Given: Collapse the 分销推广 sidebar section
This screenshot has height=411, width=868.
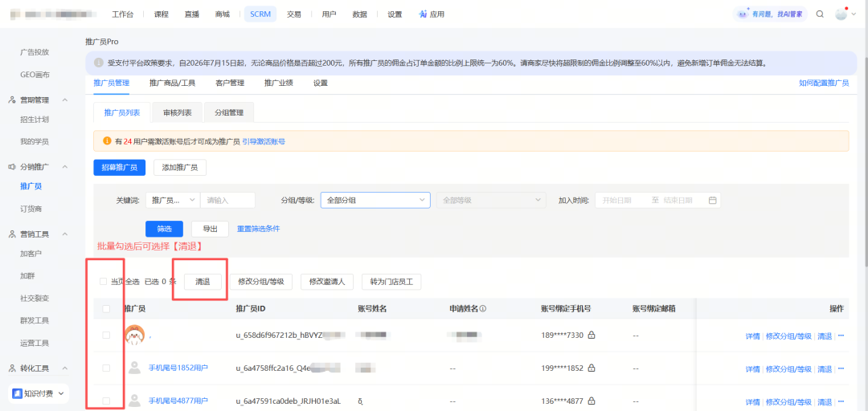Looking at the screenshot, I should (65, 166).
